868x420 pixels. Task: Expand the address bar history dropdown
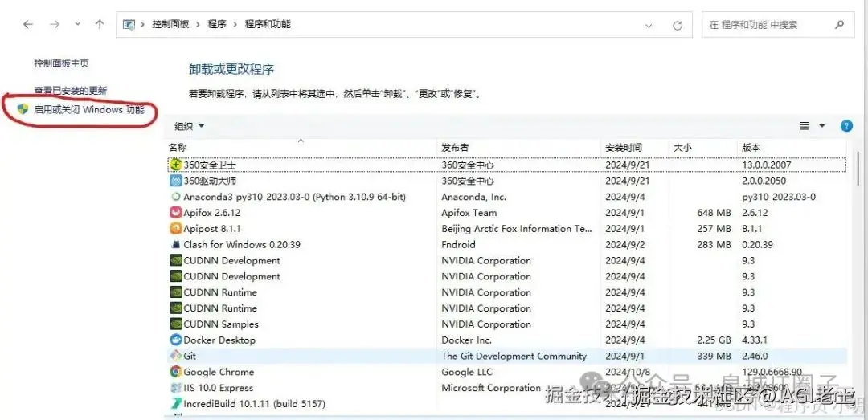(649, 25)
